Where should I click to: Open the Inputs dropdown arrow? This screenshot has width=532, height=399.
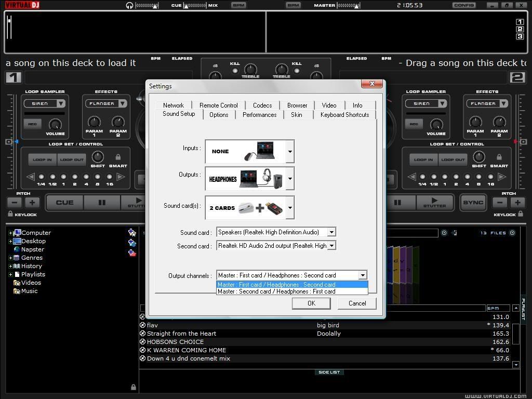coord(290,151)
